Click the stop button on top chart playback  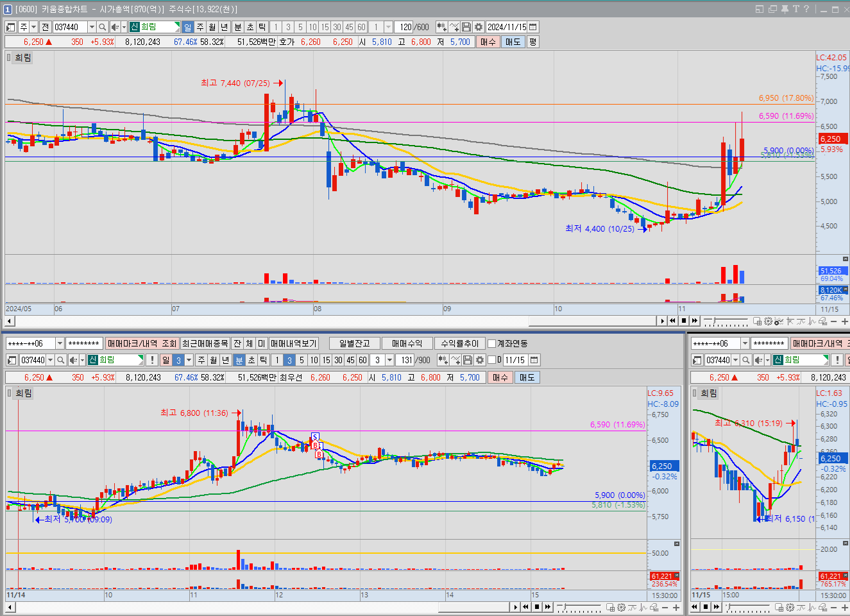pyautogui.click(x=684, y=320)
